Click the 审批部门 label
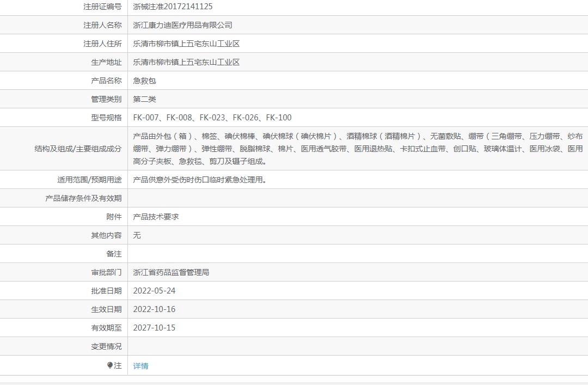Viewport: 588px width, 385px height. (x=106, y=272)
